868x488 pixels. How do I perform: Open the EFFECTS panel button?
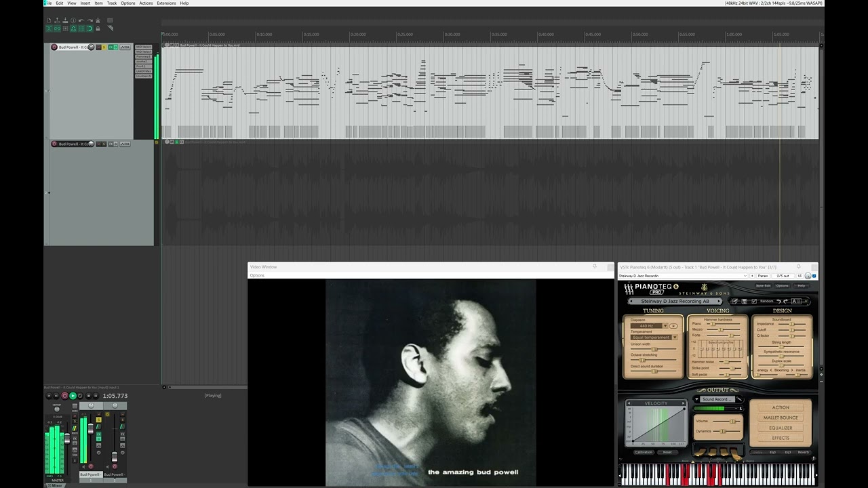781,438
